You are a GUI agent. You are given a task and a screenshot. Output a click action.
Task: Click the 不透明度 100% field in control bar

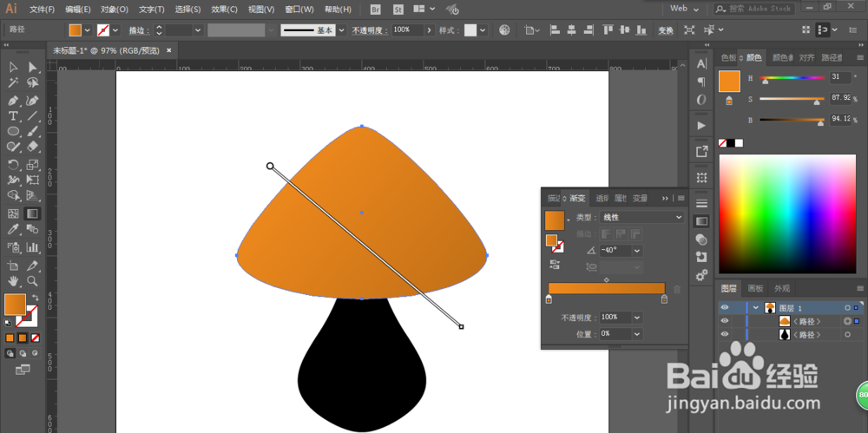click(x=406, y=30)
